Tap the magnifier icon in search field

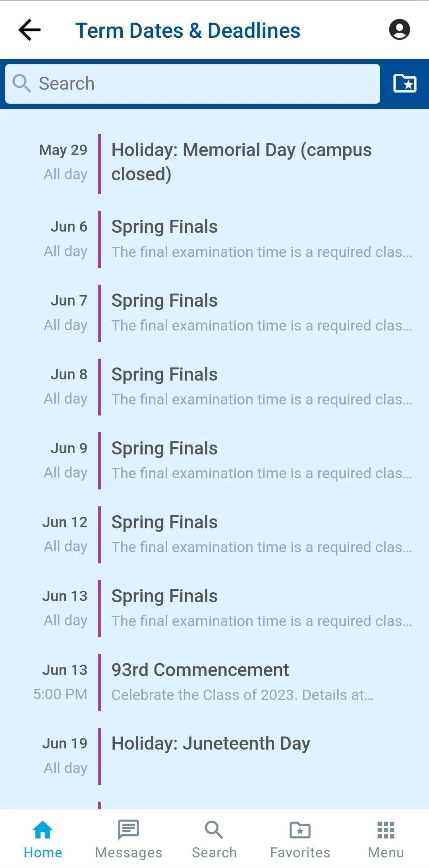coord(21,83)
